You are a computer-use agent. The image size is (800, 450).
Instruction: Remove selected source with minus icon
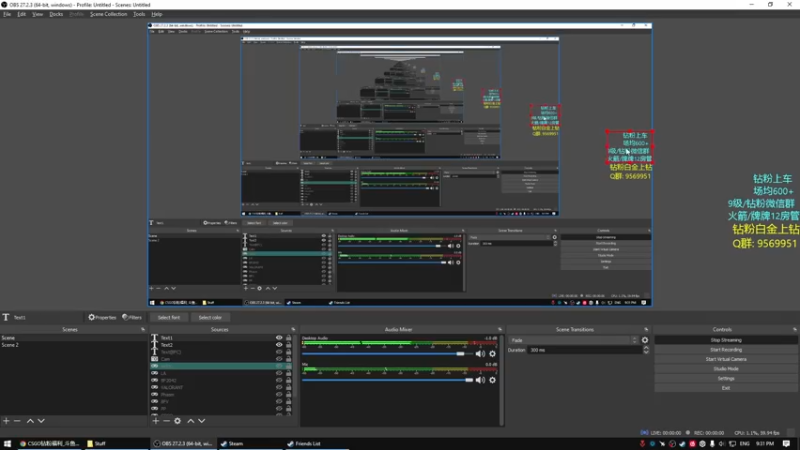coord(166,421)
